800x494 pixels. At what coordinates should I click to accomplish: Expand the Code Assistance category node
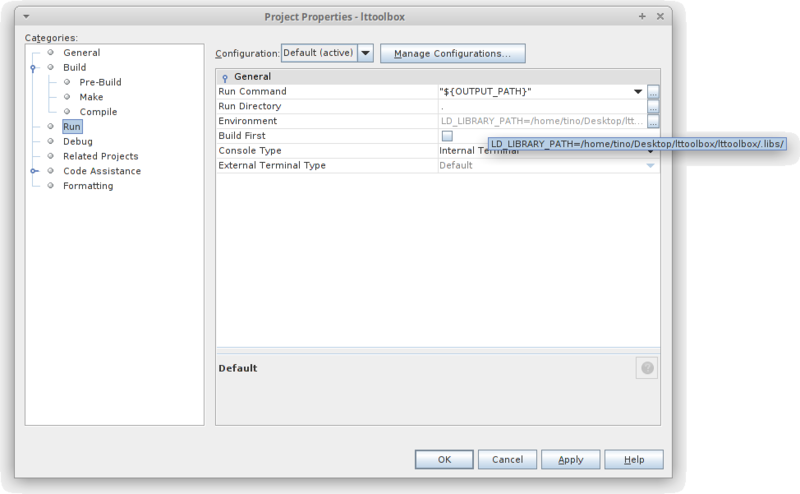(x=33, y=171)
